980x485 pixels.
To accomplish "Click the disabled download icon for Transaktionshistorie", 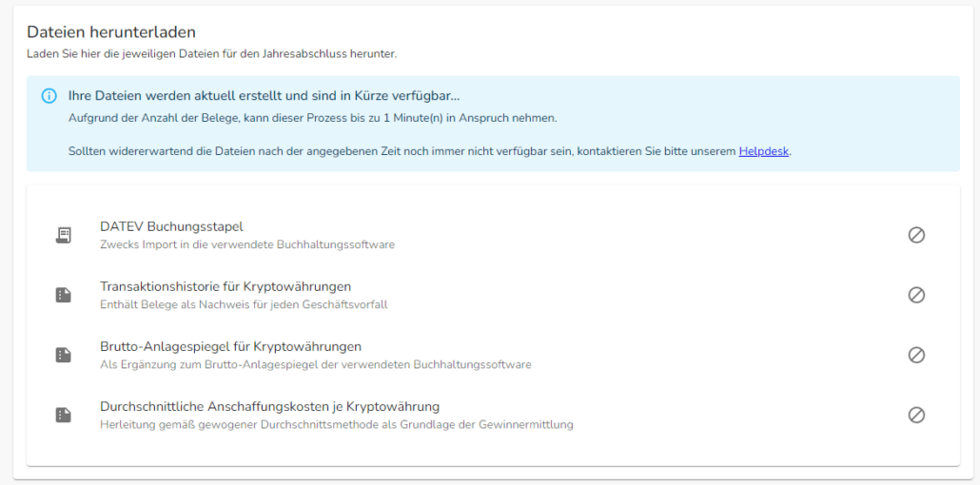I will [916, 295].
